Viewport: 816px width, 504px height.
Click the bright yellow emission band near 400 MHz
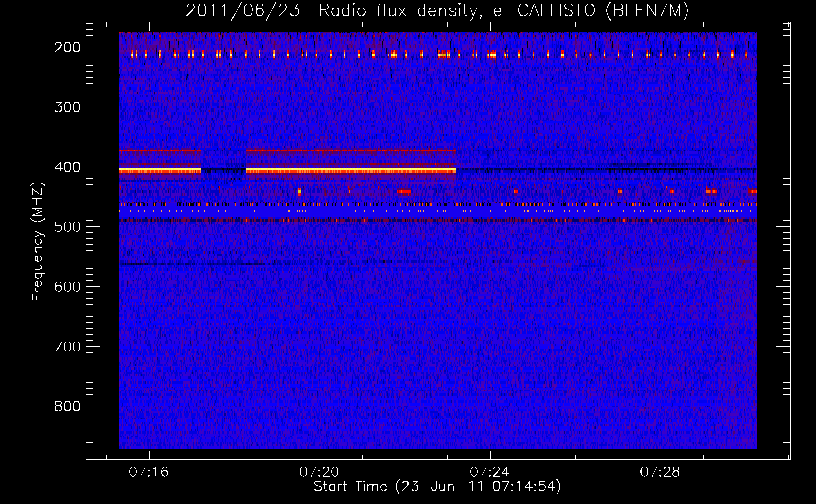click(x=351, y=171)
